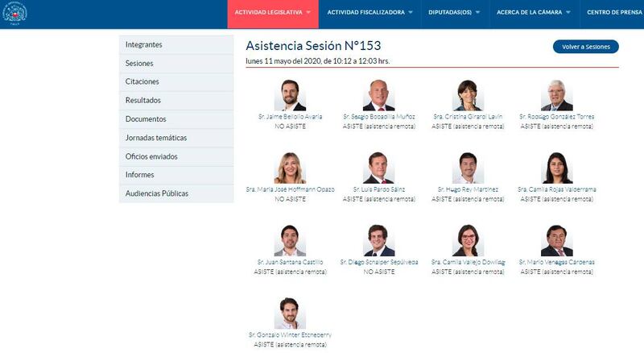Click ASISTE status under Sergio Bobadilla Muñoz
Viewport: 644px width, 353px height.
(x=378, y=127)
